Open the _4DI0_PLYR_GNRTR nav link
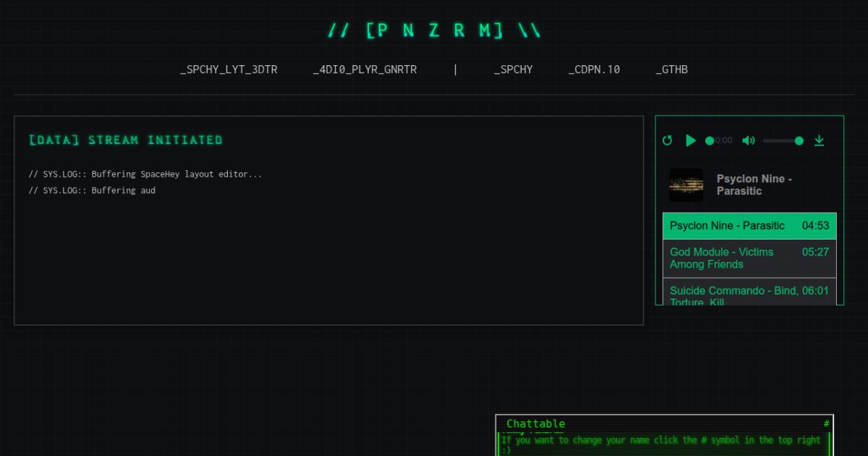The width and height of the screenshot is (868, 456). pos(365,70)
